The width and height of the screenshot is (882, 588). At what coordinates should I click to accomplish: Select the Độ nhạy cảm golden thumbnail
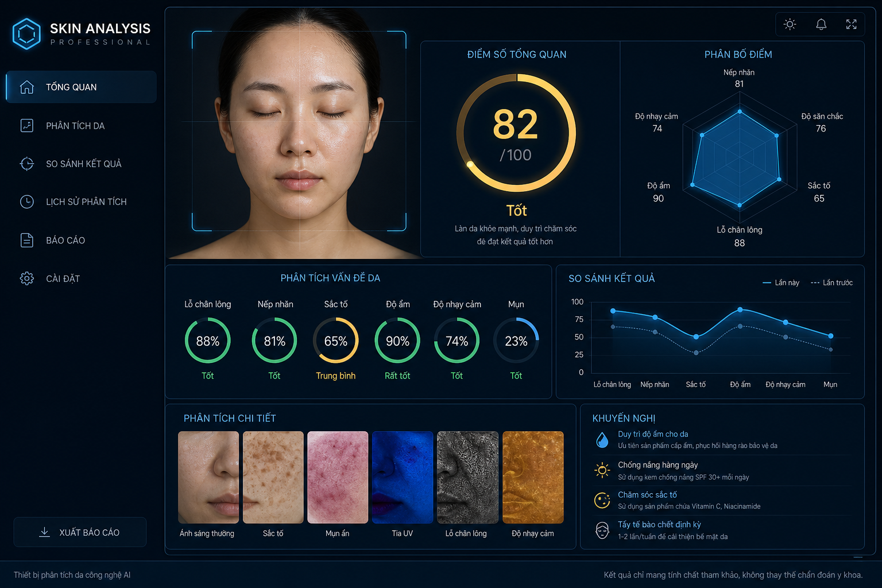click(x=533, y=477)
